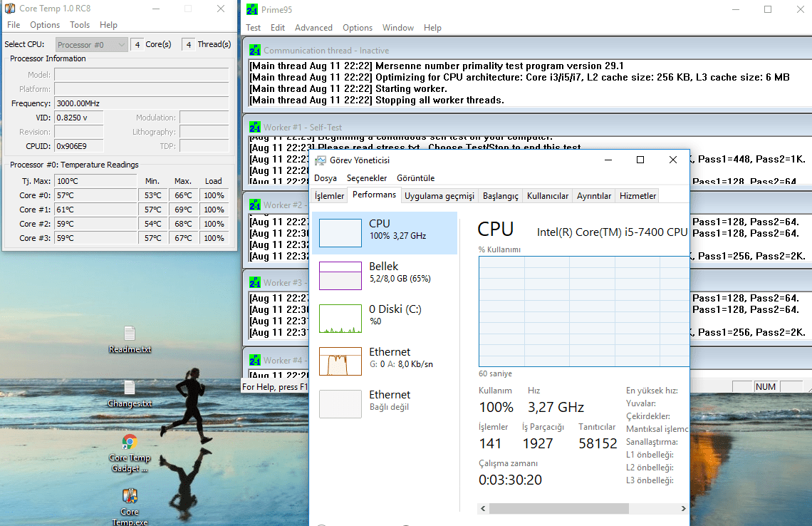Click the right arrow of horizontal scrollbar
812x526 pixels.
pos(683,508)
